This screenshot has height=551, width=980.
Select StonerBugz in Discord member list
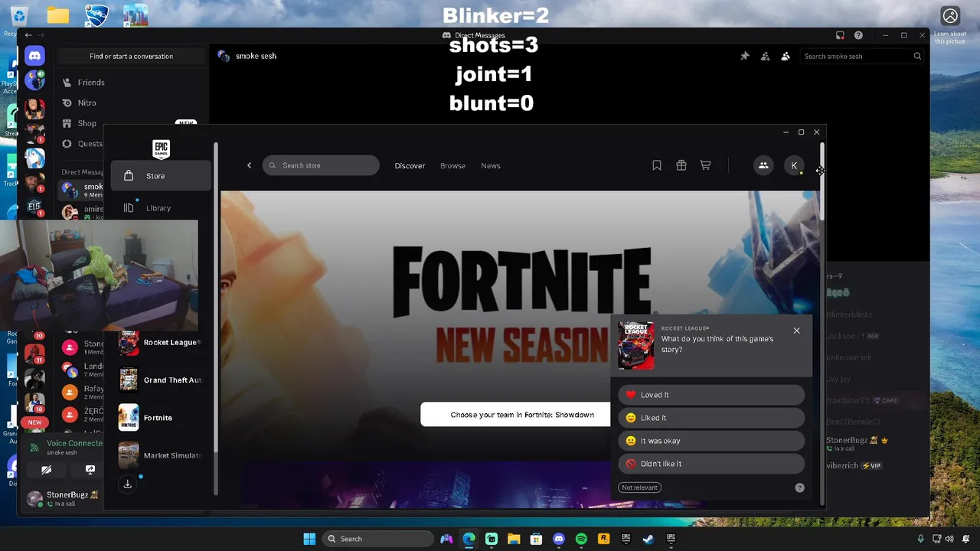[857, 443]
